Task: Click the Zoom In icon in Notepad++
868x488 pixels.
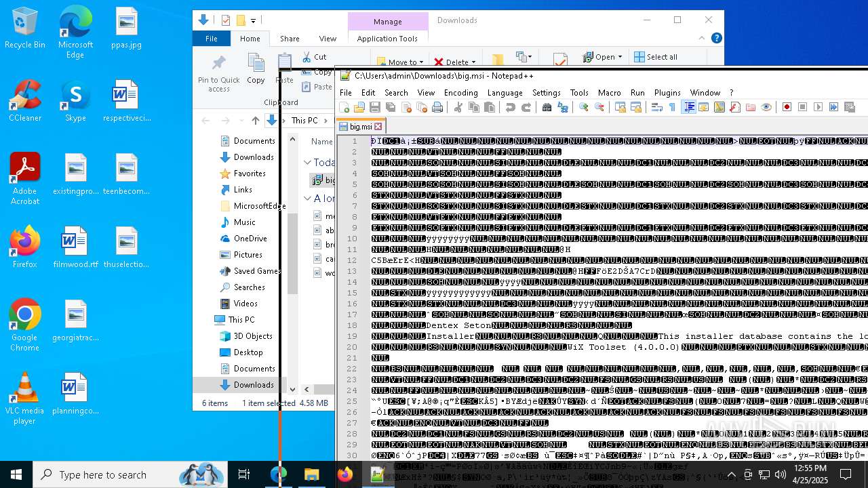Action: tap(584, 107)
